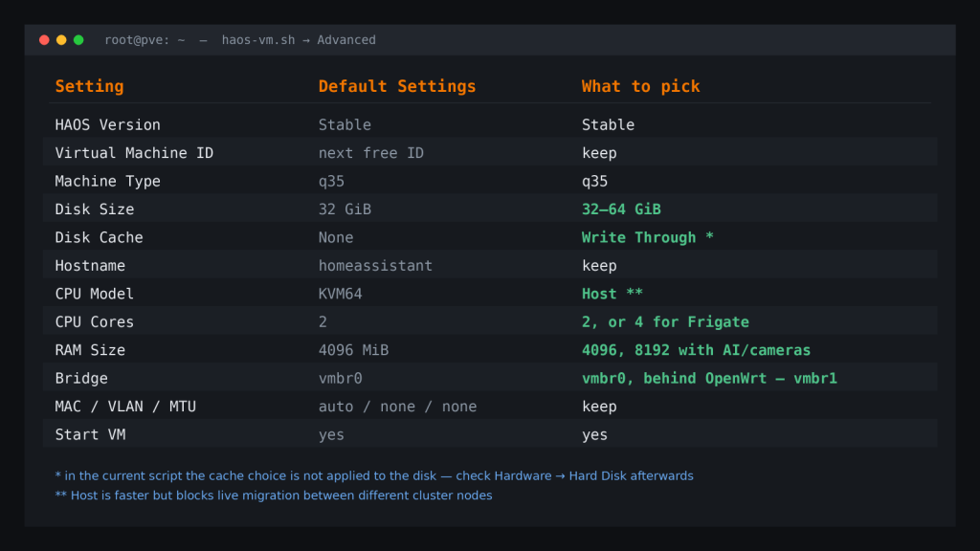
Task: Click the white 'Stable' pick for HAOS Version
Action: (x=608, y=125)
